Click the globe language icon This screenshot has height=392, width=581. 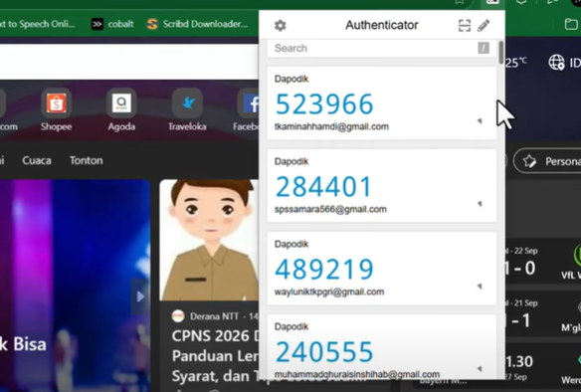[556, 63]
